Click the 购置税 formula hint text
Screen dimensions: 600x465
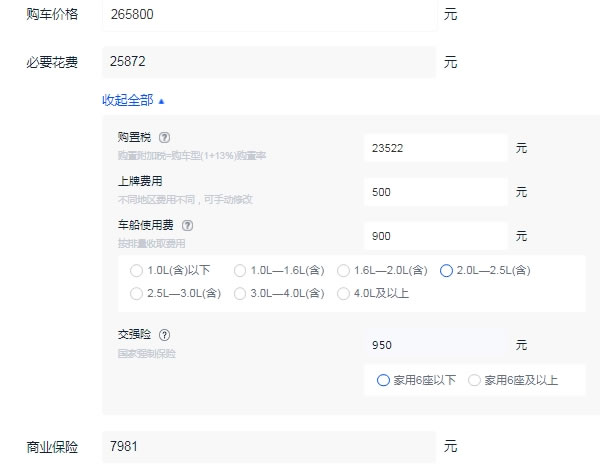pos(192,155)
